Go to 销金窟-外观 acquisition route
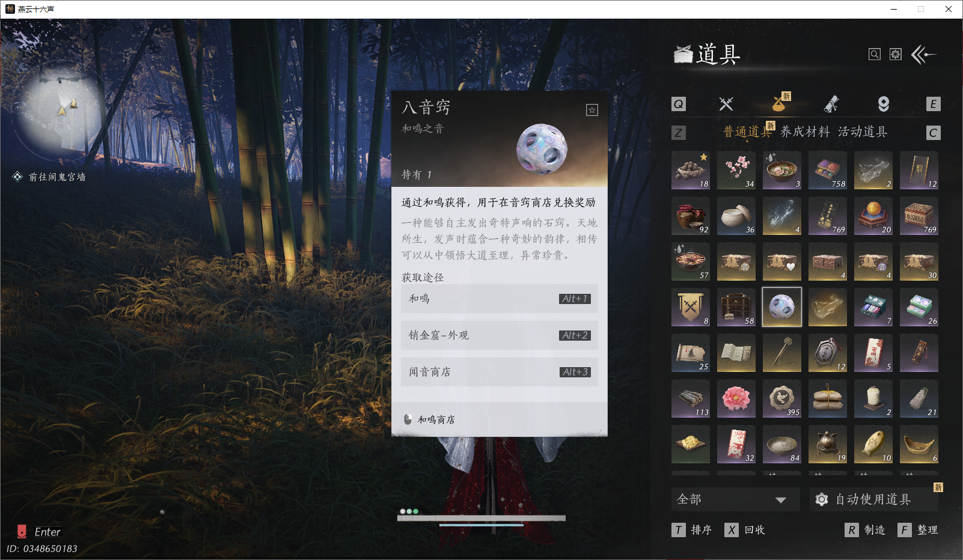Screen dimensions: 963x560 [500, 335]
